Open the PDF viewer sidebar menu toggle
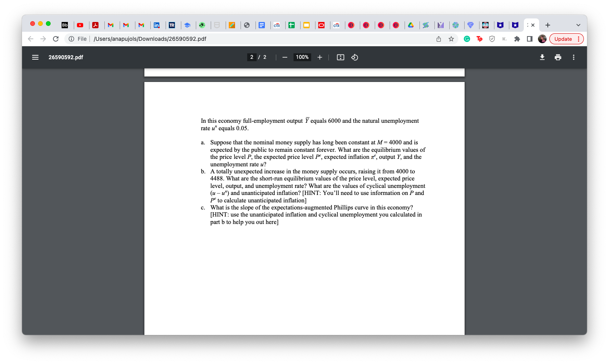 pos(35,57)
